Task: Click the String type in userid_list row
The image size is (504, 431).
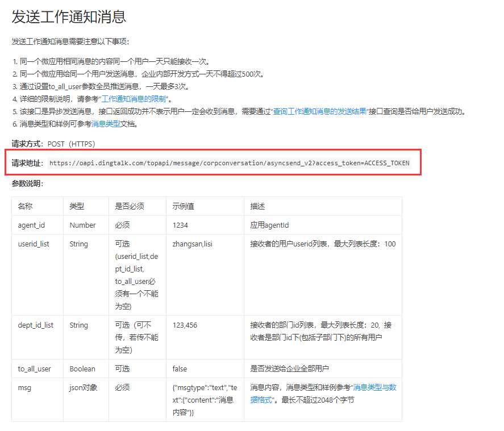Action: (78, 244)
